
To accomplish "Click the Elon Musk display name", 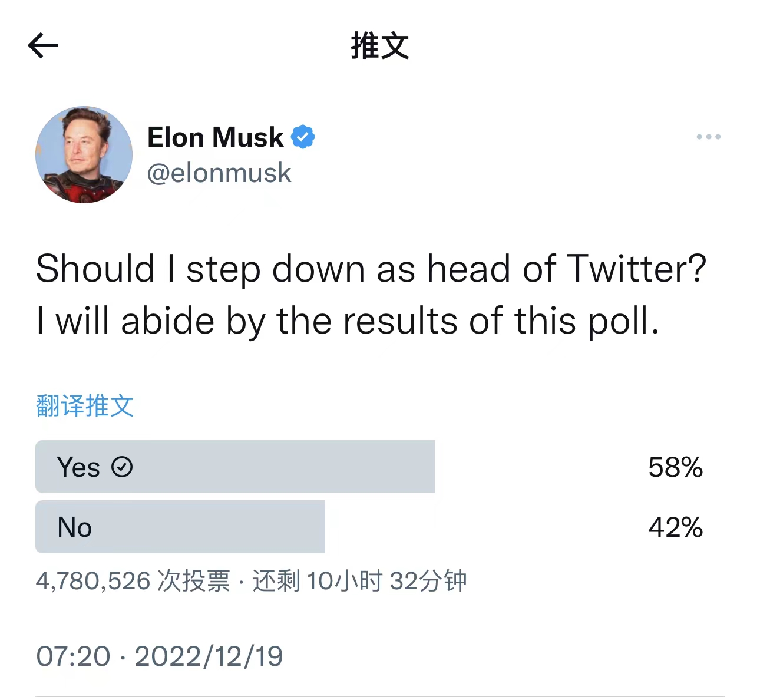I will (x=215, y=137).
